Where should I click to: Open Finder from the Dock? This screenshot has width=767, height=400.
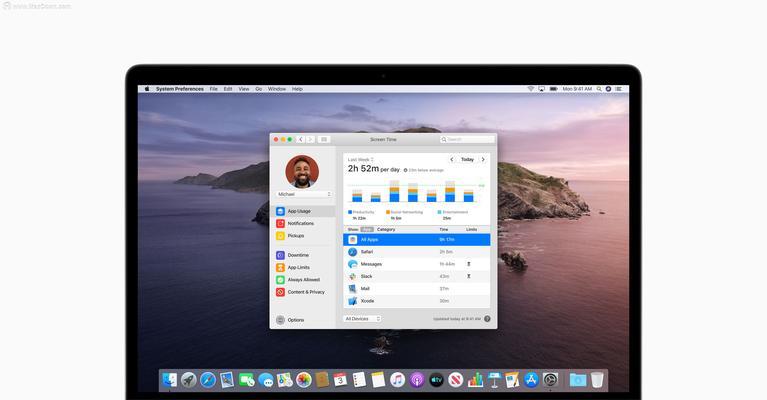(170, 380)
